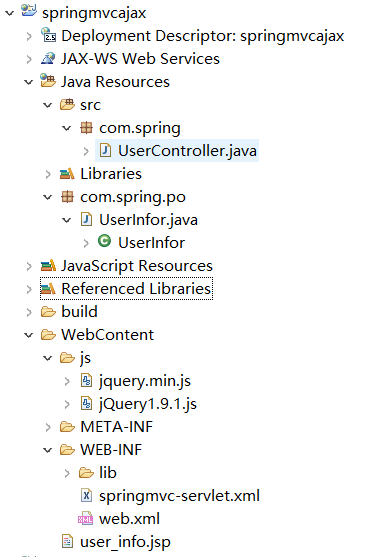
Task: Click the green UserInfor class icon
Action: click(x=104, y=241)
